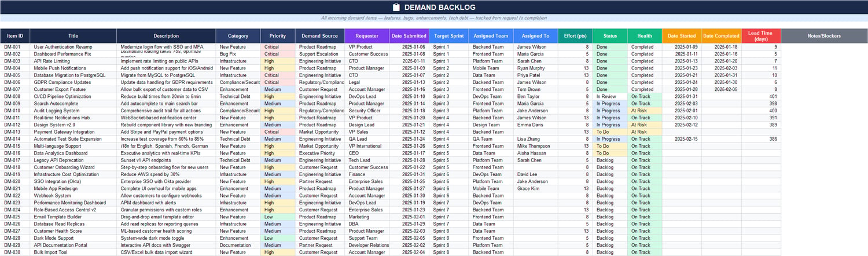The image size is (868, 256).
Task: Click the "Webhook System" title cell
Action: [73, 196]
